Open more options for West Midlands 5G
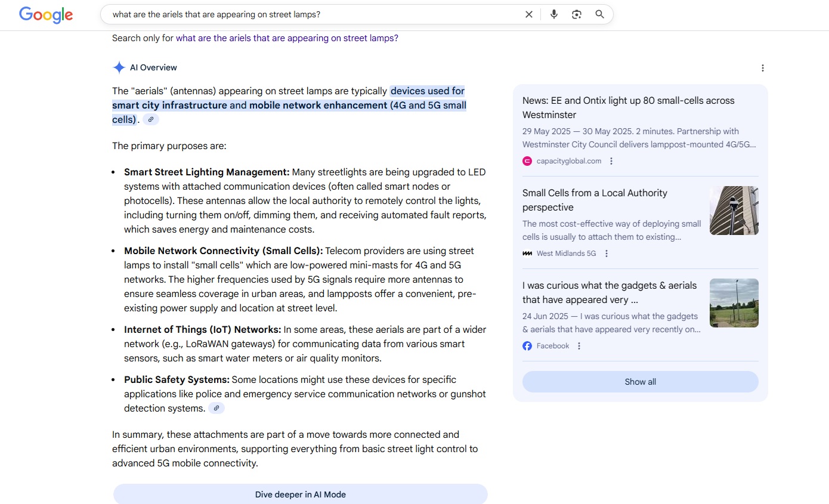The width and height of the screenshot is (829, 504). [x=607, y=253]
